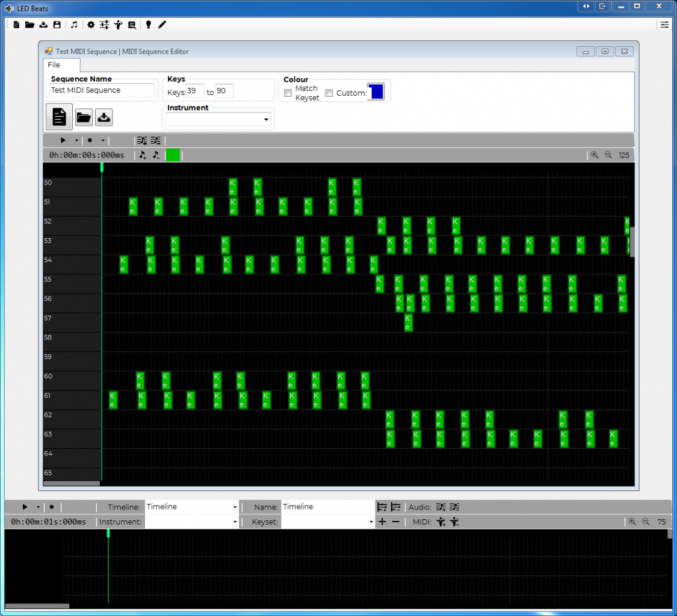Click the add note icon
677x616 pixels.
click(x=143, y=155)
